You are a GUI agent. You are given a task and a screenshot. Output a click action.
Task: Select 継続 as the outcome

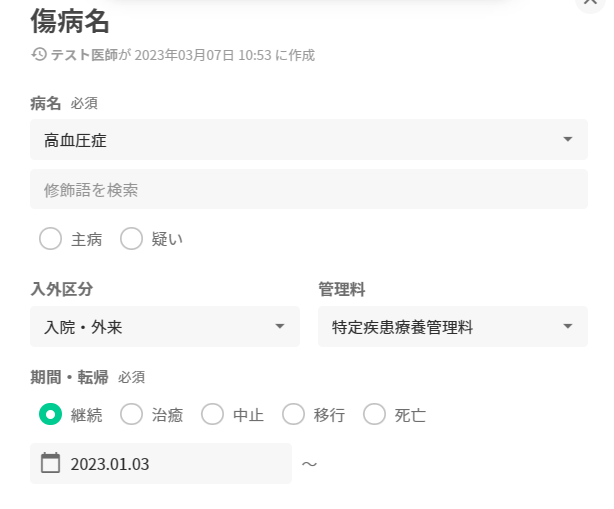click(51, 414)
